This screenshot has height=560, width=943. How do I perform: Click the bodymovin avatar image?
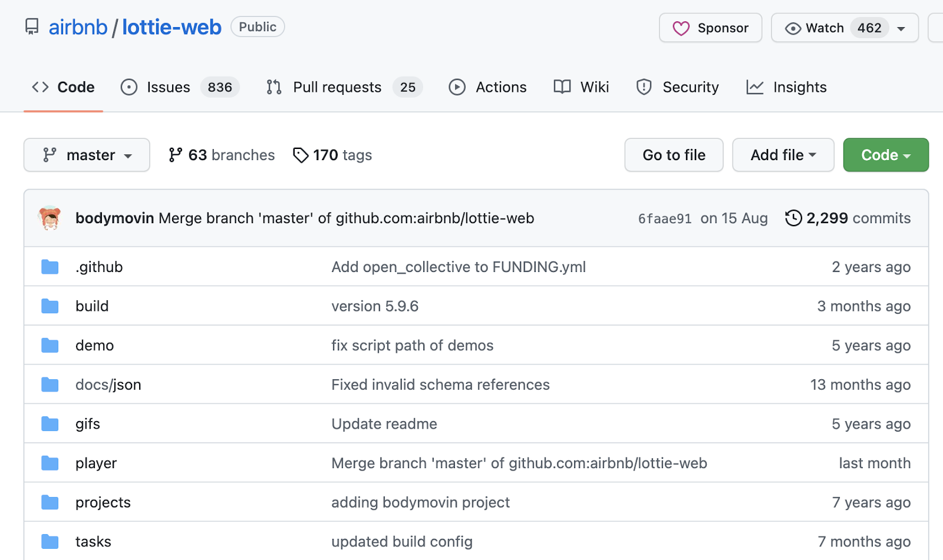coord(50,218)
